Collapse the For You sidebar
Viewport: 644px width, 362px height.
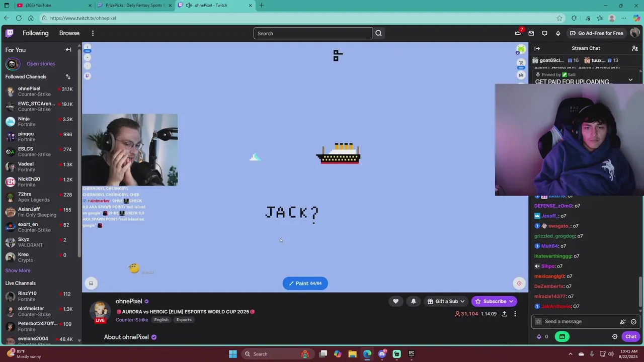[68, 50]
